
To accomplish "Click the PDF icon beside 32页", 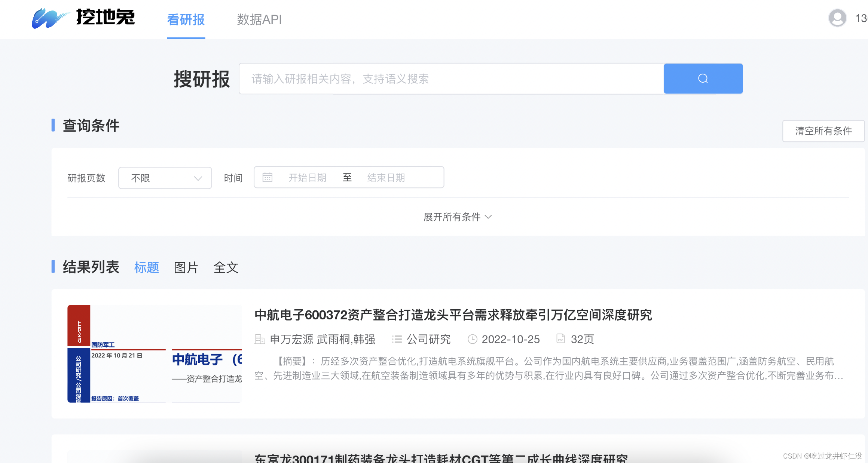I will [560, 339].
